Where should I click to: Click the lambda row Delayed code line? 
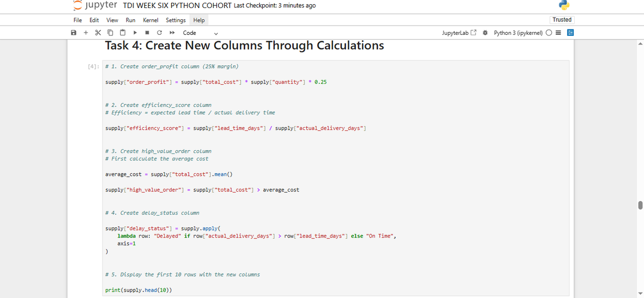(257, 236)
